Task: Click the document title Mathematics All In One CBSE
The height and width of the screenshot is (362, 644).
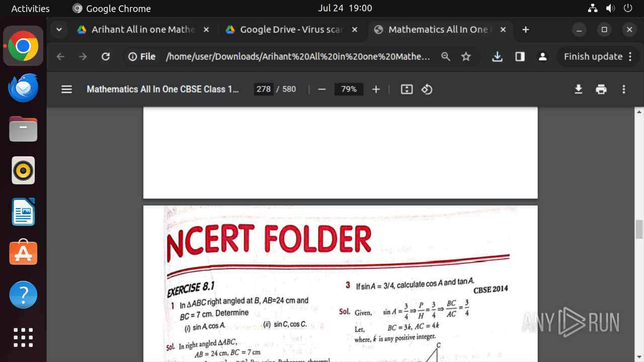Action: [x=163, y=89]
